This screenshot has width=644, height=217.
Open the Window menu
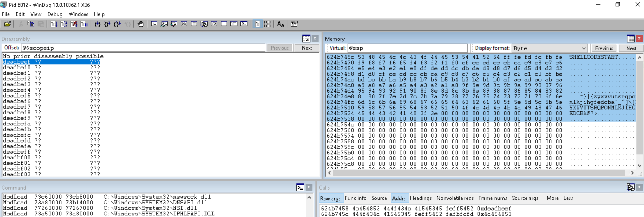click(x=78, y=14)
